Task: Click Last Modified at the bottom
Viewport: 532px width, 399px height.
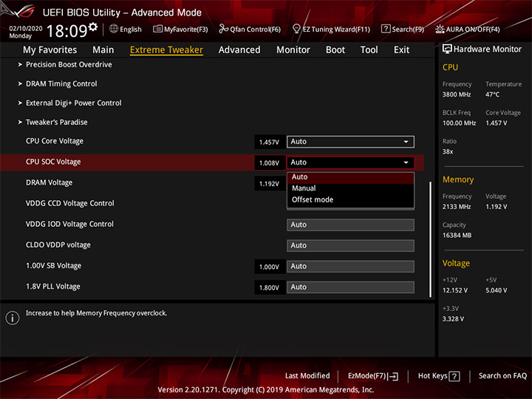Action: pyautogui.click(x=307, y=376)
